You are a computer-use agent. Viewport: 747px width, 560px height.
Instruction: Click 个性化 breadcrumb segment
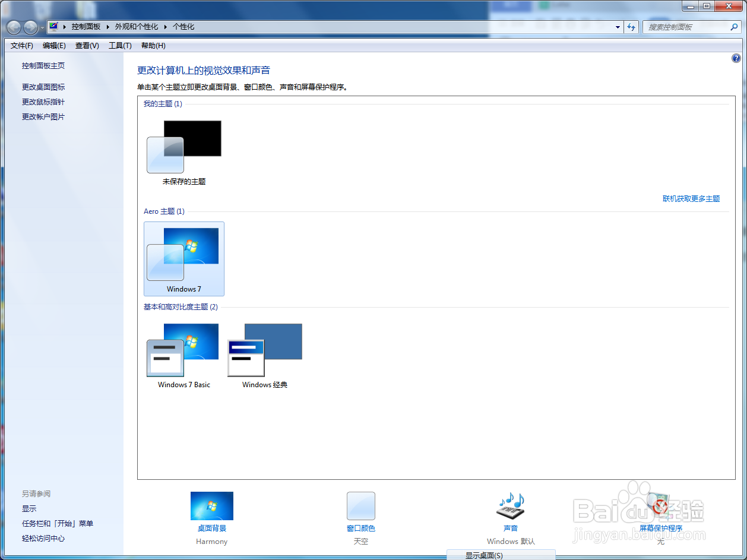click(x=183, y=27)
